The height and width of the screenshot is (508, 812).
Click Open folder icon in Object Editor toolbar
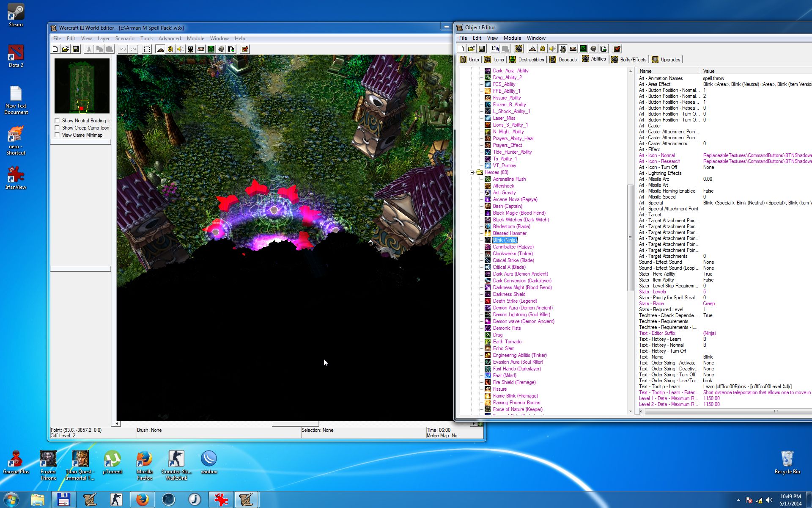click(472, 49)
